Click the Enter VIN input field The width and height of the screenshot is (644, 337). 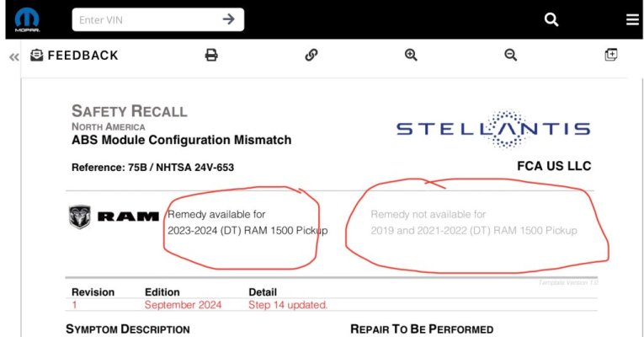158,19
